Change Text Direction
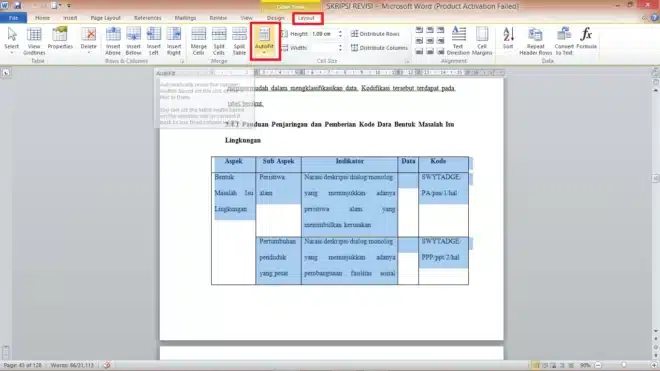Screen dimensions: 660x371 458,40
